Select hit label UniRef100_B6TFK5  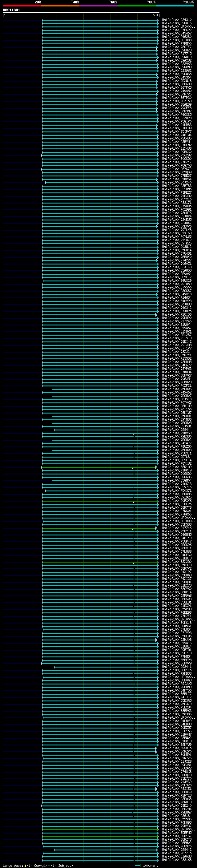pyautogui.click(x=177, y=88)
